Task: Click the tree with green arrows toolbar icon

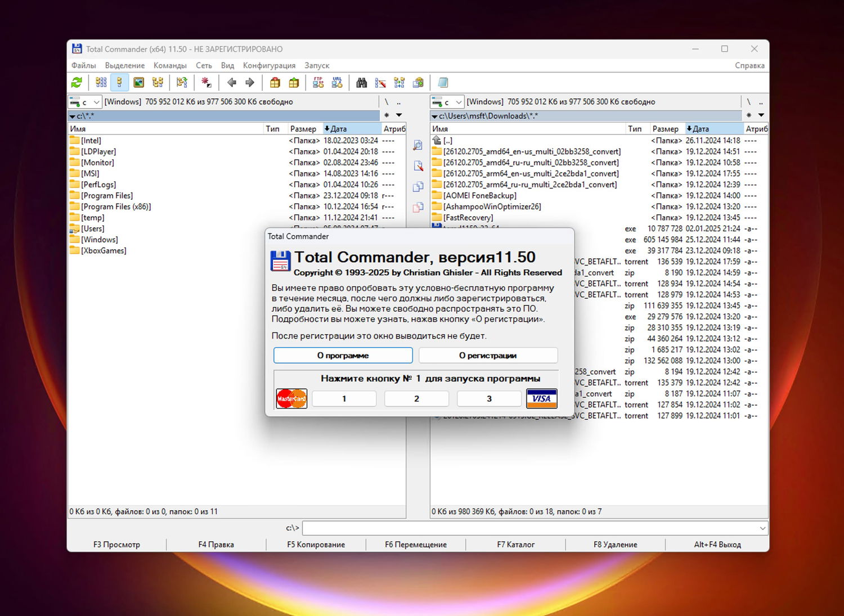Action: [x=182, y=83]
